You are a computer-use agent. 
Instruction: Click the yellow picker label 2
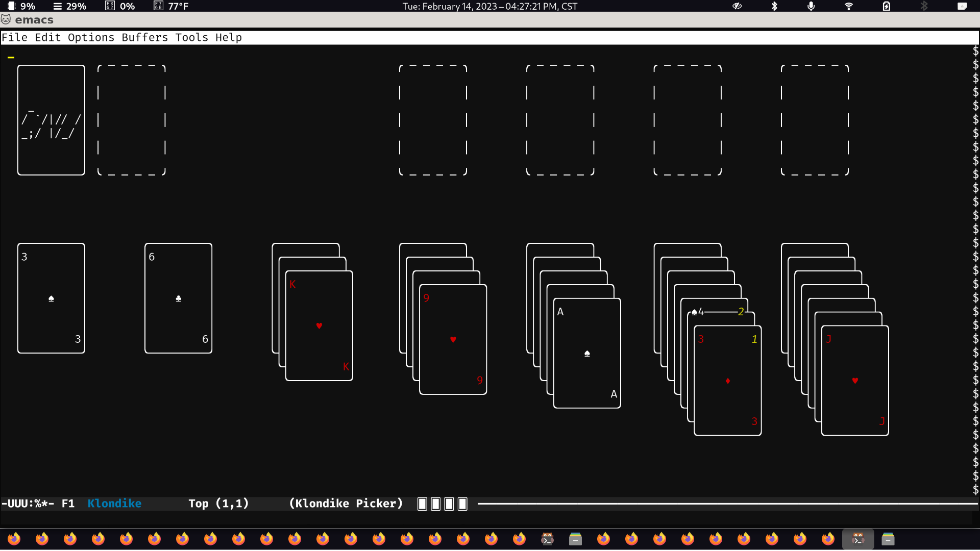741,311
